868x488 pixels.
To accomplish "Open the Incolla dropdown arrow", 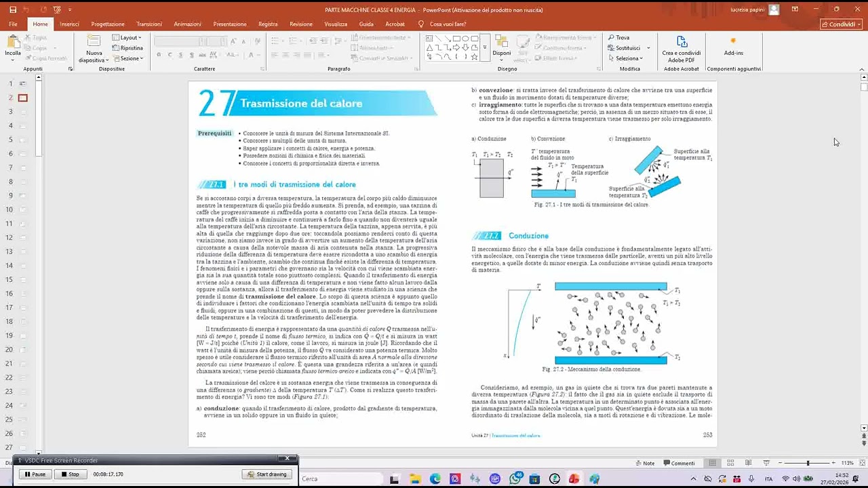I will (13, 60).
